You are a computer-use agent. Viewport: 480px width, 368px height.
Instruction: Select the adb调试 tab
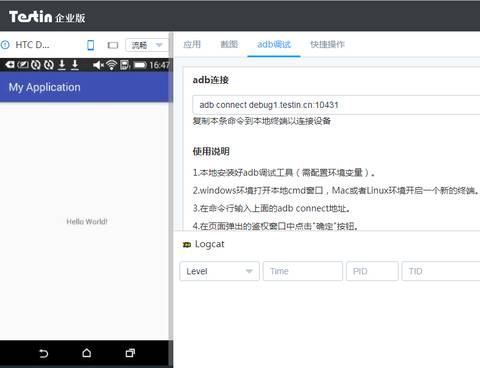pyautogui.click(x=274, y=44)
